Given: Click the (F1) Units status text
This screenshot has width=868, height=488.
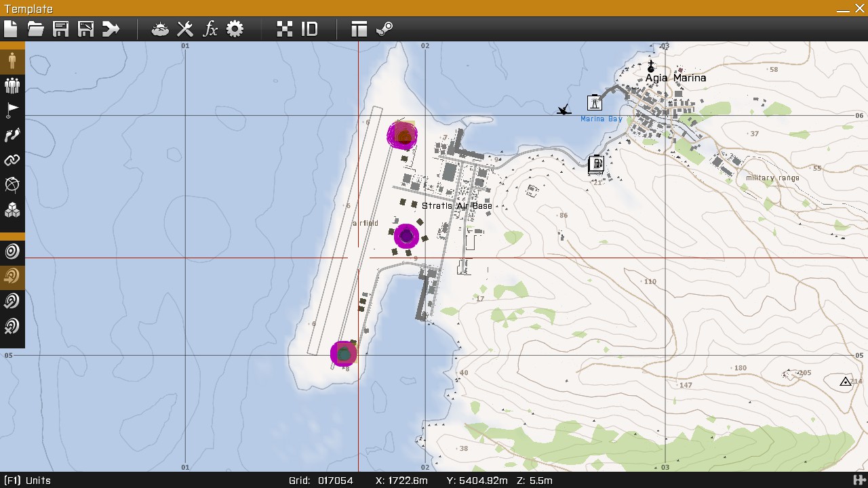Looking at the screenshot, I should tap(27, 481).
